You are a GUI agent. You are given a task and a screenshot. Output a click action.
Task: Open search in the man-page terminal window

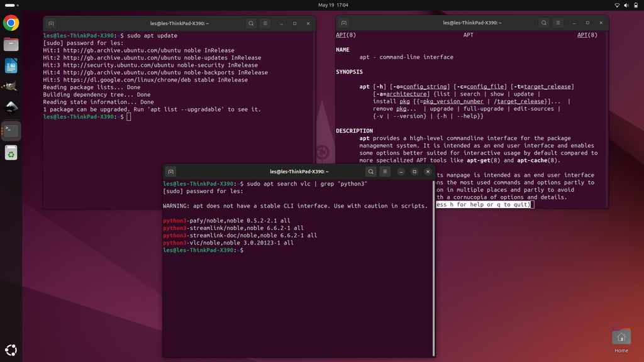click(x=543, y=23)
